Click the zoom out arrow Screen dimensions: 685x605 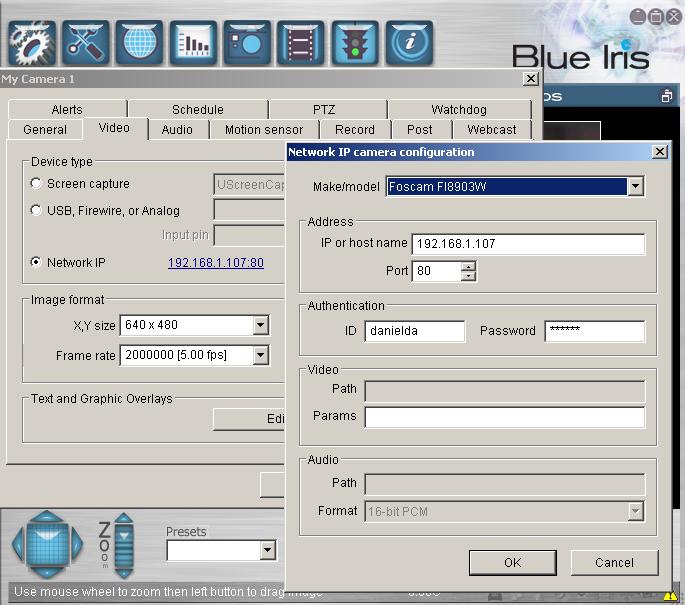(124, 573)
